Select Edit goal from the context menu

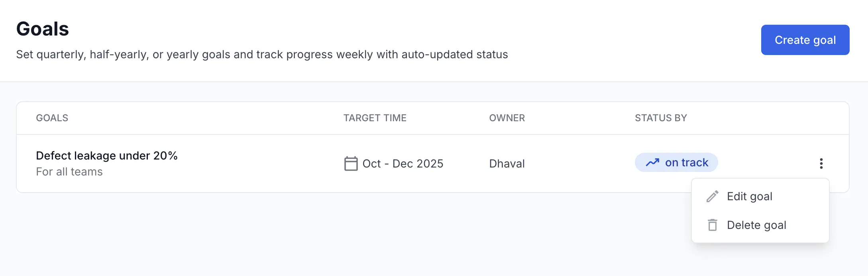click(x=749, y=196)
